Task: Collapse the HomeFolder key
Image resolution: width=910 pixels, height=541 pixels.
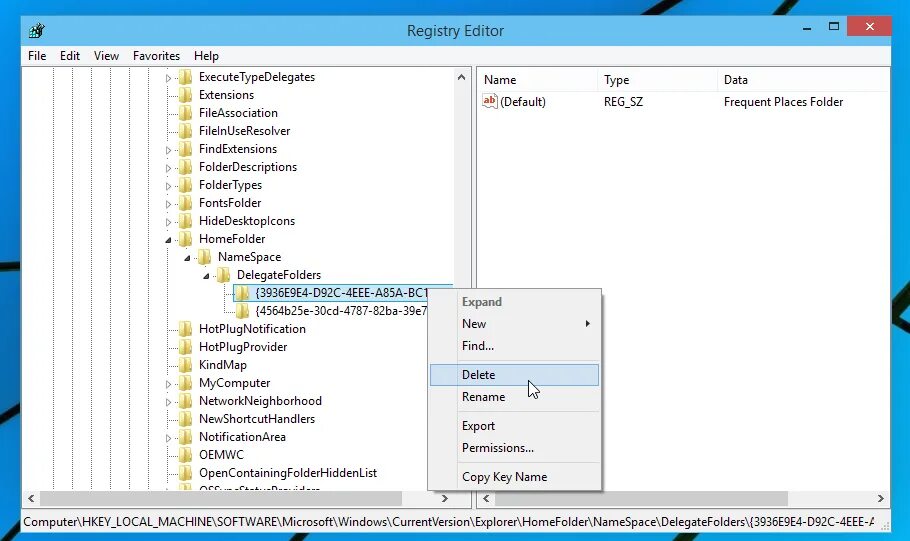Action: click(x=168, y=240)
